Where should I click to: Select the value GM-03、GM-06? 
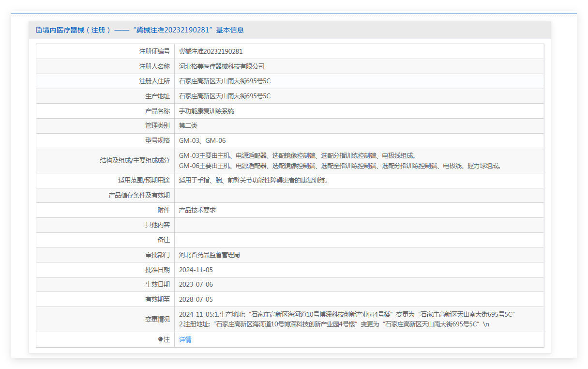pyautogui.click(x=202, y=141)
